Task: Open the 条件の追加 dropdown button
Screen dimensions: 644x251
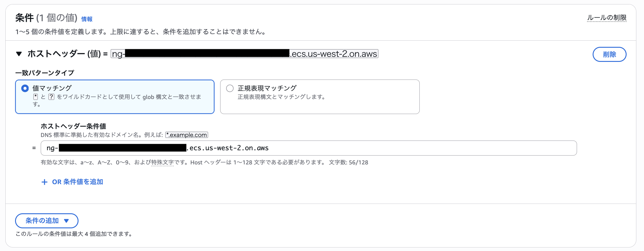Action: (46, 221)
